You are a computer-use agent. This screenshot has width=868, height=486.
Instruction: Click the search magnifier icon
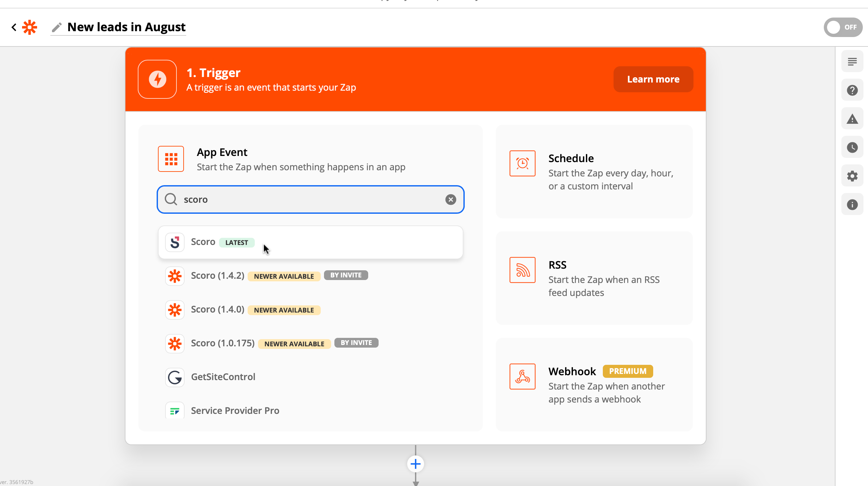[171, 199]
